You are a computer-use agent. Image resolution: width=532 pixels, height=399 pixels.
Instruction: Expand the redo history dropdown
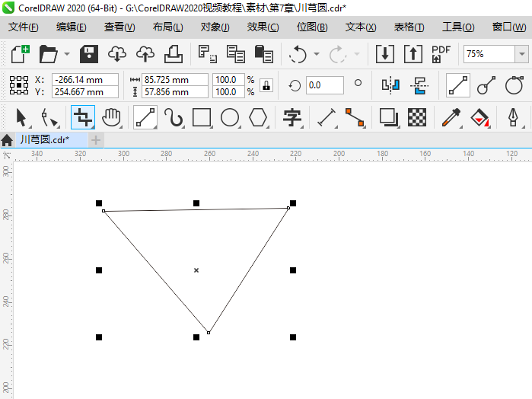click(357, 53)
